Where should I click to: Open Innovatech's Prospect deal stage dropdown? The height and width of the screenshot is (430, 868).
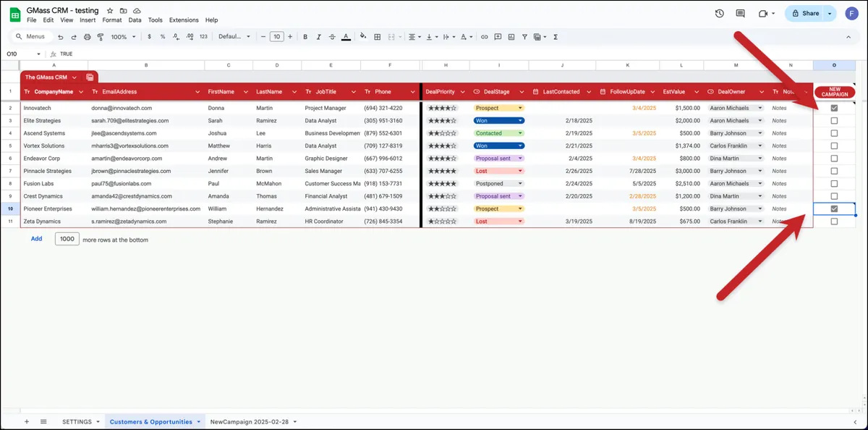pos(519,108)
